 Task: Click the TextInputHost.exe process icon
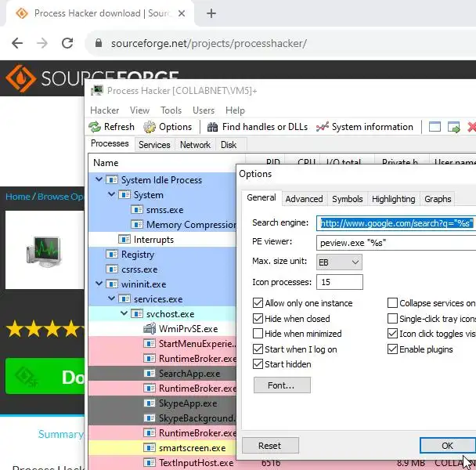click(x=150, y=463)
